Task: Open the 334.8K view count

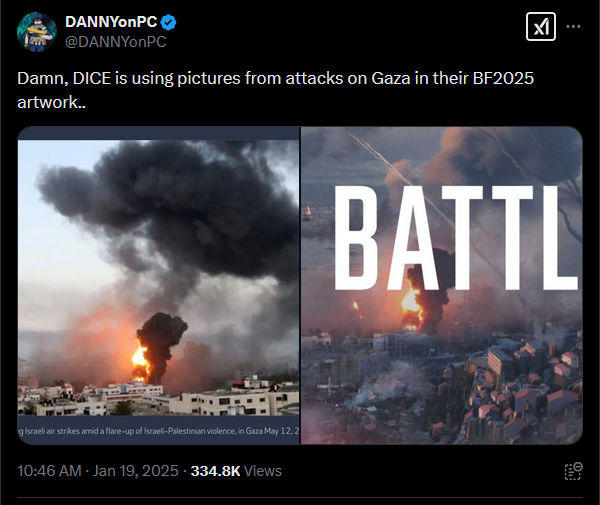Action: pos(215,471)
